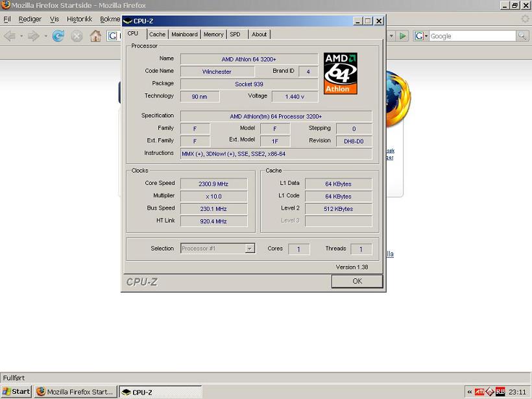Open the Historikk menu
Image resolution: width=532 pixels, height=399 pixels.
(79, 19)
